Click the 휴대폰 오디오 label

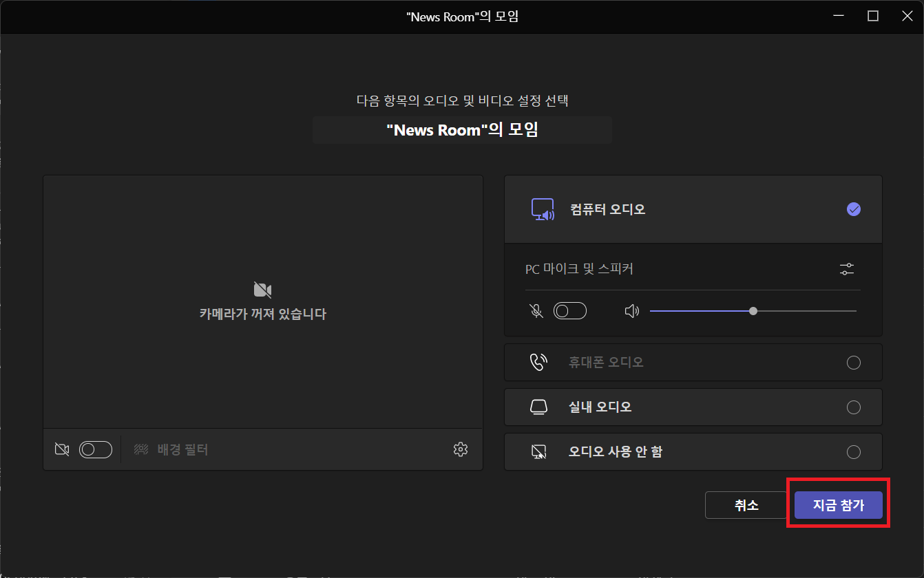606,363
